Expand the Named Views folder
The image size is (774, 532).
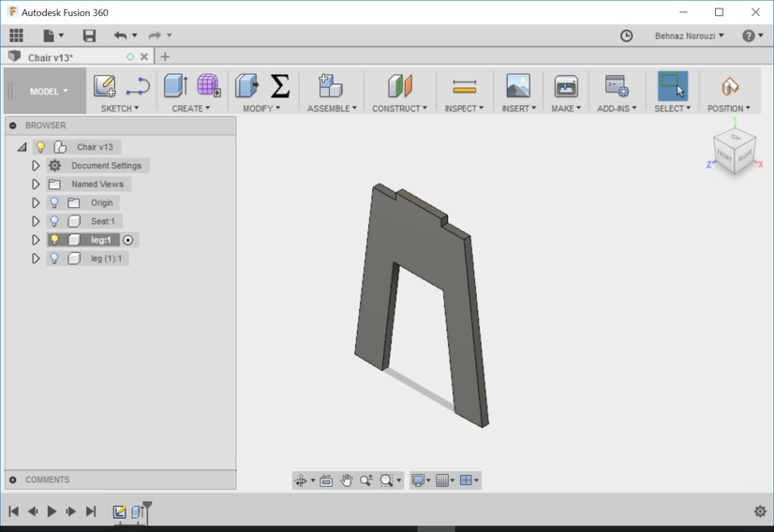pos(36,185)
